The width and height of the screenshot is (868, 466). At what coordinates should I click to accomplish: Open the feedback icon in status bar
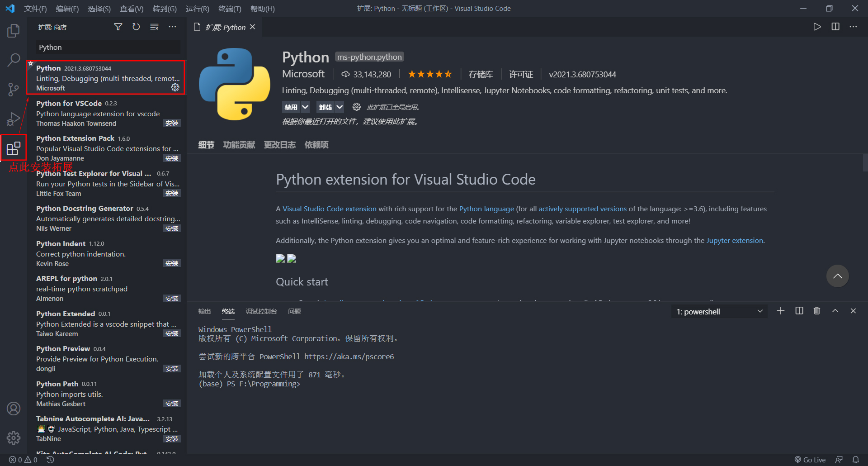[x=839, y=460]
